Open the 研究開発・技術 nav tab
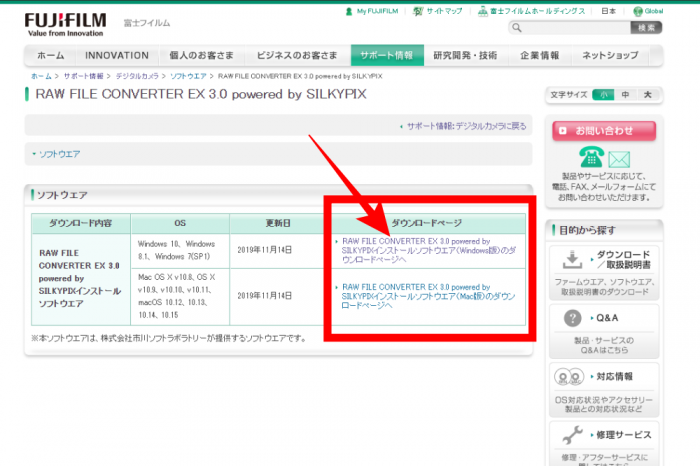700x466 pixels. [x=465, y=55]
